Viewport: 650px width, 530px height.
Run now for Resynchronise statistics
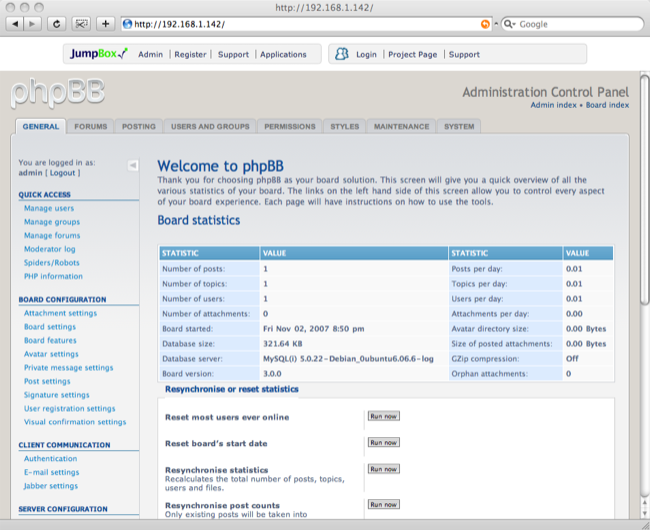pos(384,469)
